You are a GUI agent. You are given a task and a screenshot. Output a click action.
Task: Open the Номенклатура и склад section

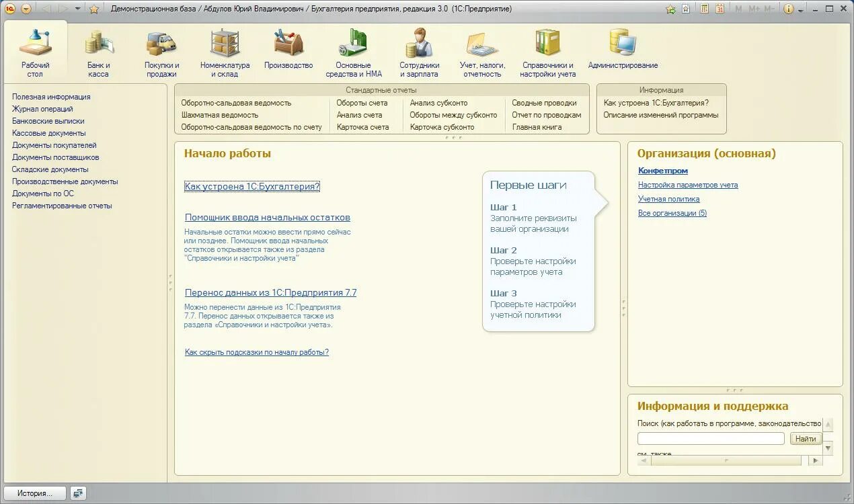225,52
